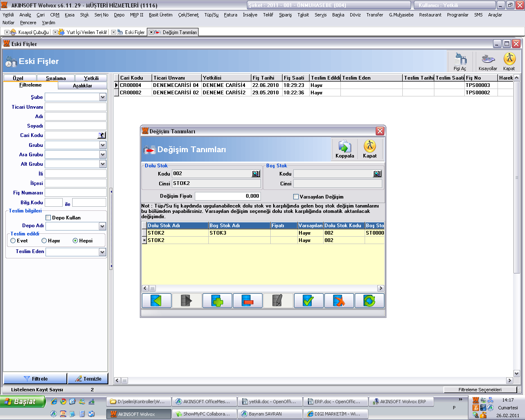This screenshot has height=420, width=525.
Task: Add a new record with the plus icon
Action: [217, 301]
